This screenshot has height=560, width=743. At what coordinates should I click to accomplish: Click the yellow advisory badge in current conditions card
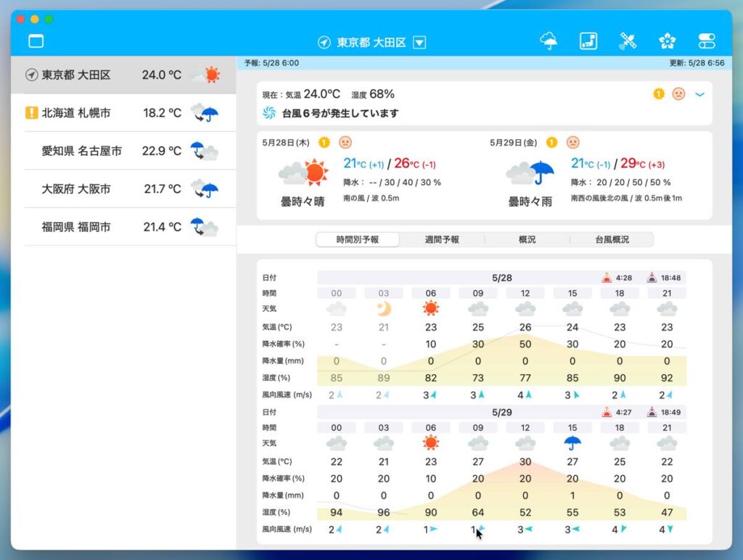[659, 94]
